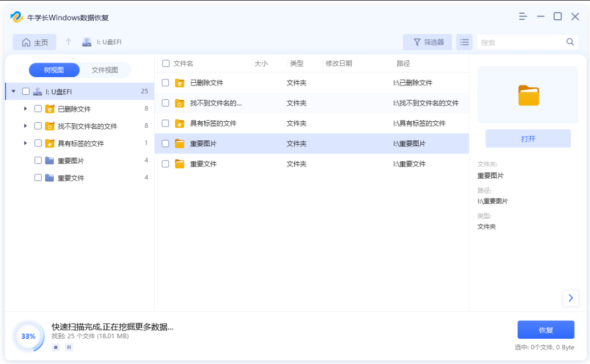Click the search magnifier icon
This screenshot has height=364, width=590.
570,42
